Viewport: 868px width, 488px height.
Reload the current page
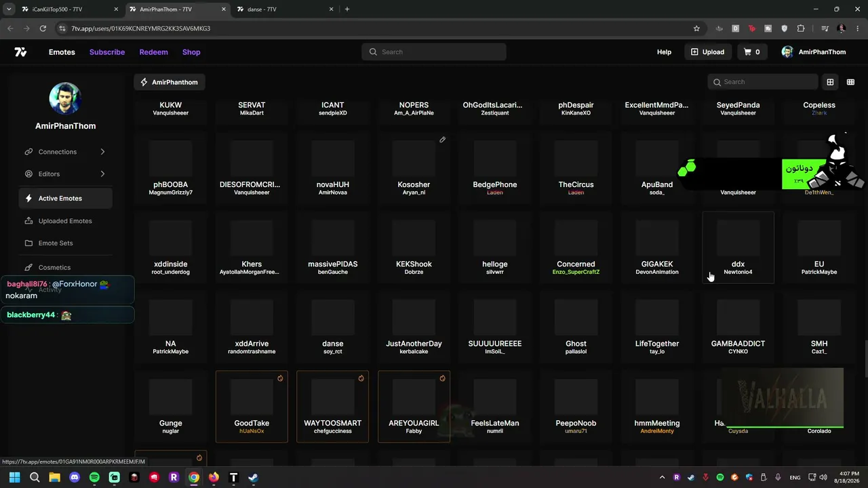(43, 28)
